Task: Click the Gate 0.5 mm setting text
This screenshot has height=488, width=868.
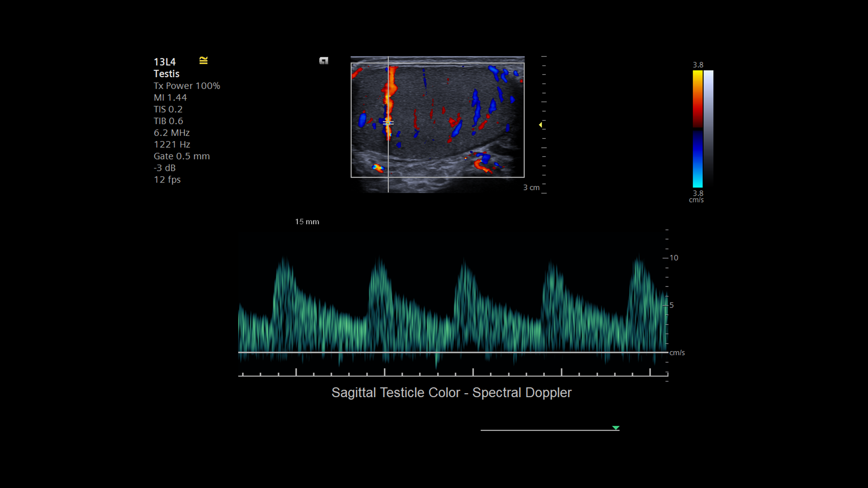Action: [x=182, y=156]
